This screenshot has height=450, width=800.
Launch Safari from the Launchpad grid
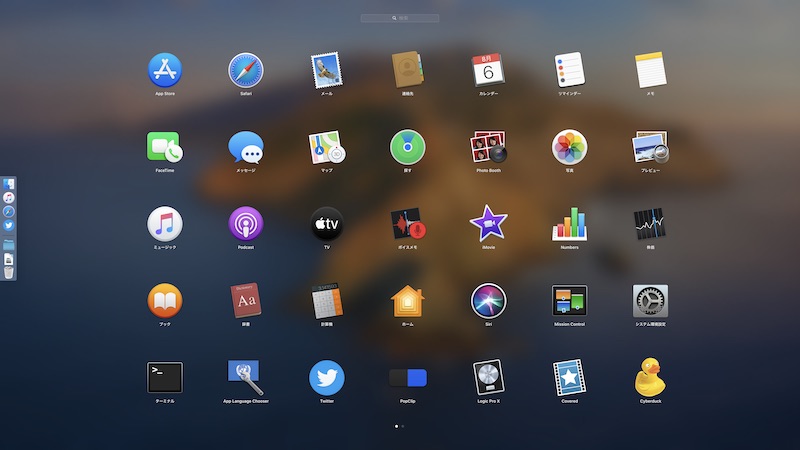246,70
